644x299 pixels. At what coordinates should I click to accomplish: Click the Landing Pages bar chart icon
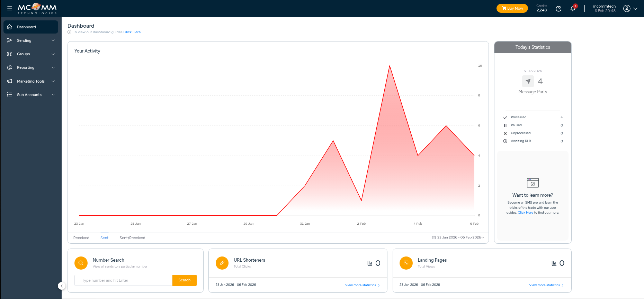pos(554,263)
